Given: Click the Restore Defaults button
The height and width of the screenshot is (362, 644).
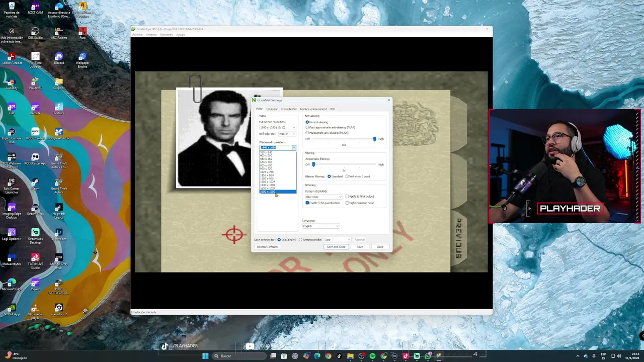Looking at the screenshot, I should (267, 247).
